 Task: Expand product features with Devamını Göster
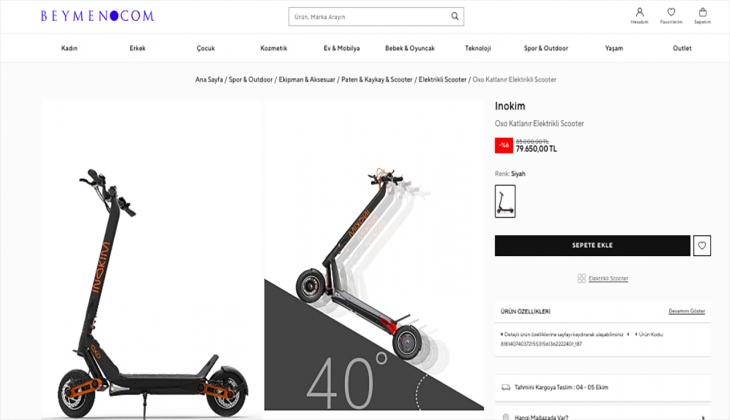[687, 311]
